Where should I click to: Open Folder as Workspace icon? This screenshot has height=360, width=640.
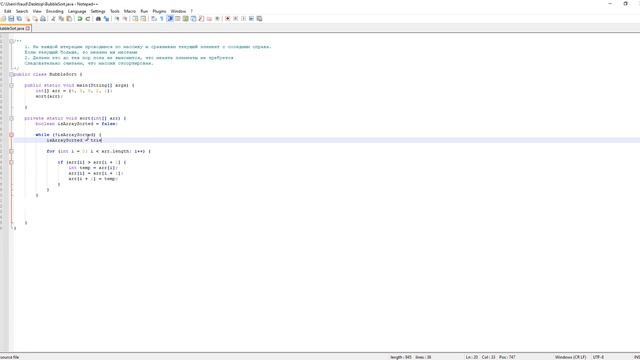(209, 19)
